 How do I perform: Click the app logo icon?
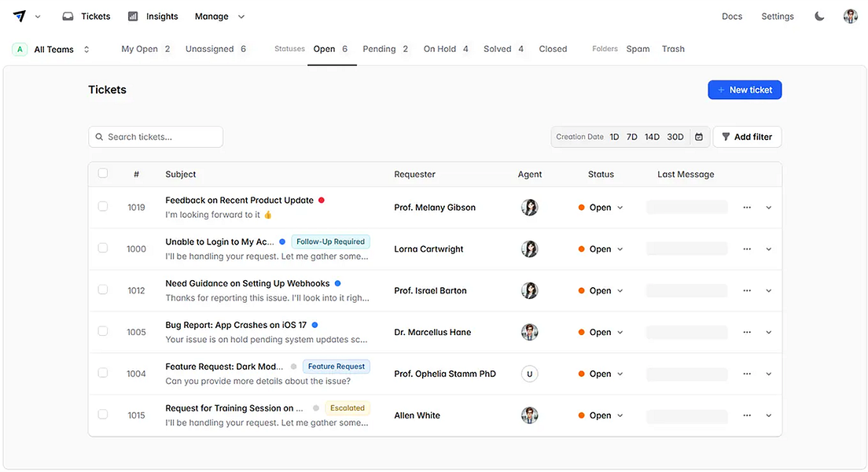click(20, 17)
